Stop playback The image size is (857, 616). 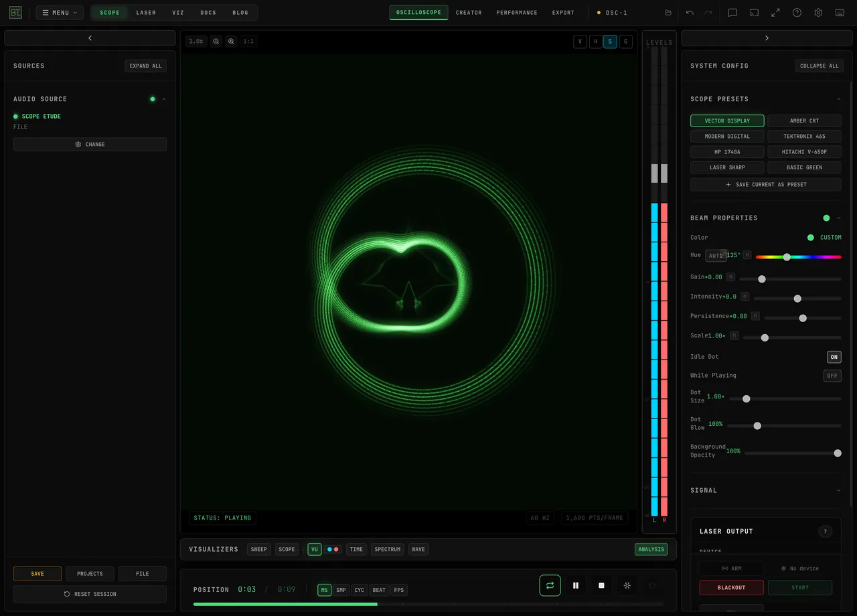tap(601, 585)
